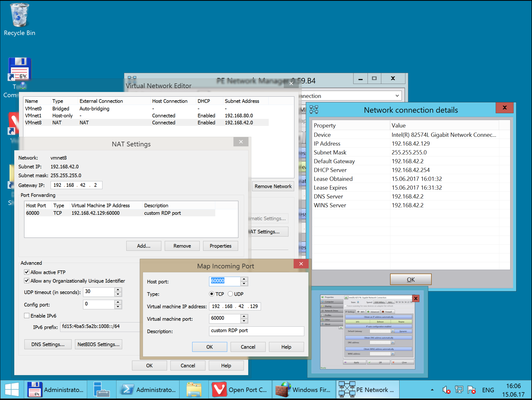Select the VMnet1 Host-only row
532x400 pixels.
pyautogui.click(x=146, y=115)
